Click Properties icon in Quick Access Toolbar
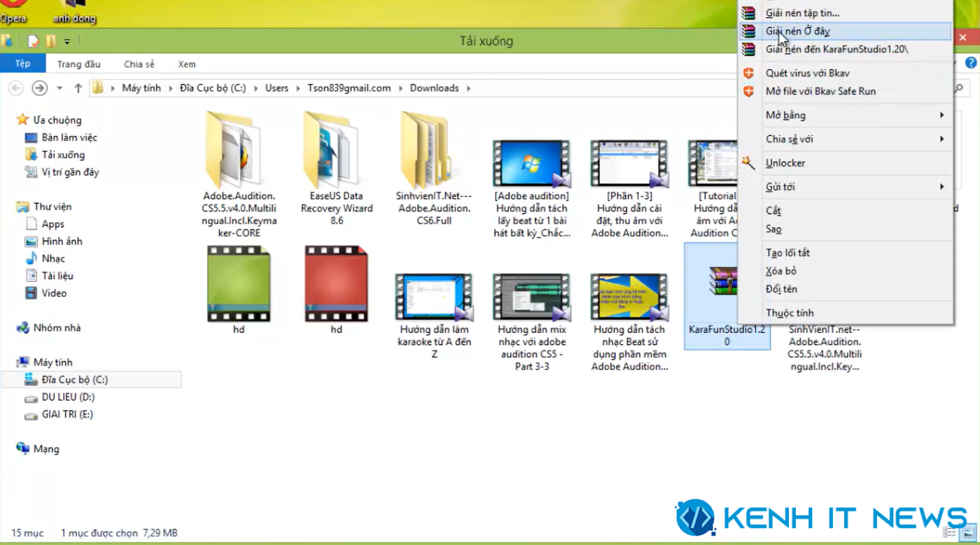The width and height of the screenshot is (980, 545). coord(33,41)
